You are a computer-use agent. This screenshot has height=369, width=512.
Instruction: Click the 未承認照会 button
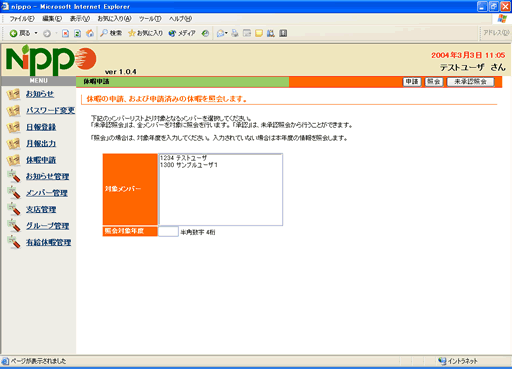[x=470, y=82]
